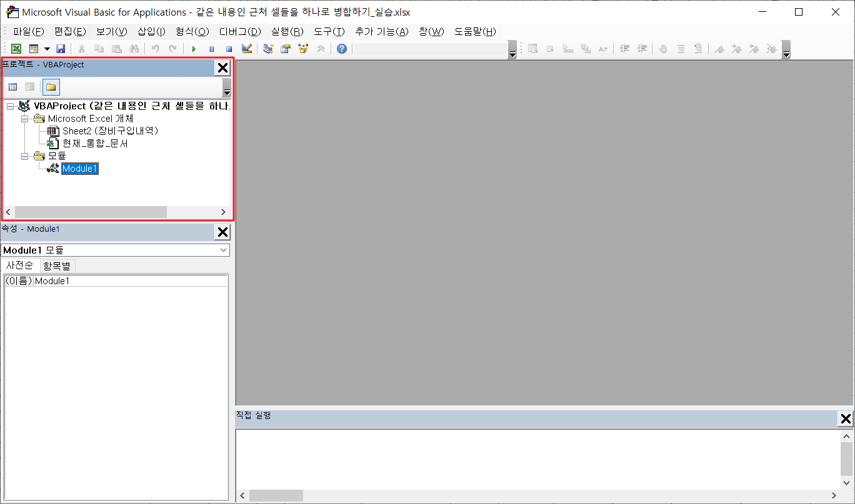Open the Project Explorer toolbar icon
Screen dimensions: 855x504
pyautogui.click(x=268, y=49)
